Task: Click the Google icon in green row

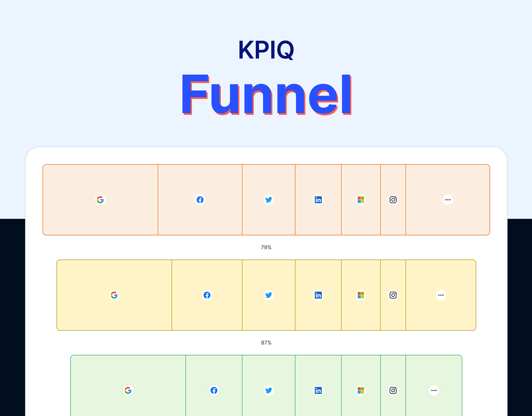Action: point(128,390)
